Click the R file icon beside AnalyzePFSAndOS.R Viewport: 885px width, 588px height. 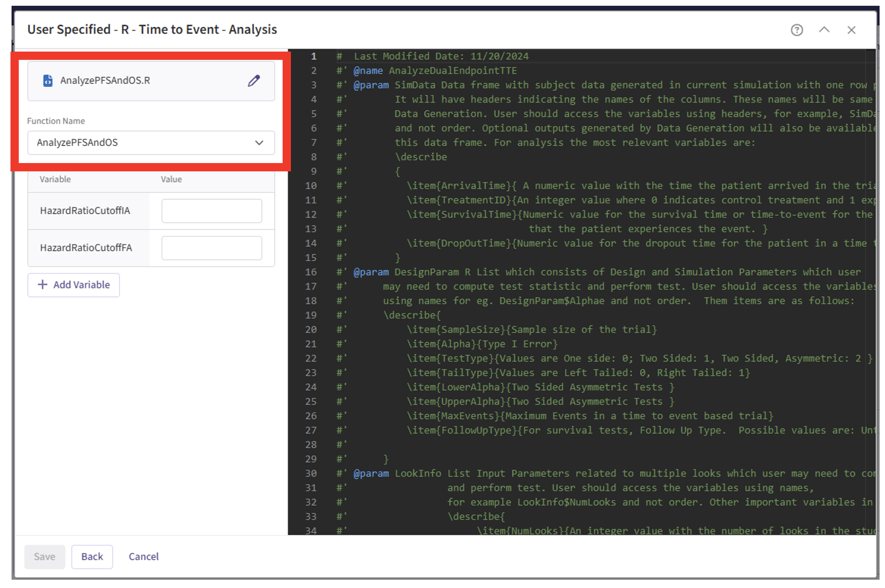(x=48, y=81)
